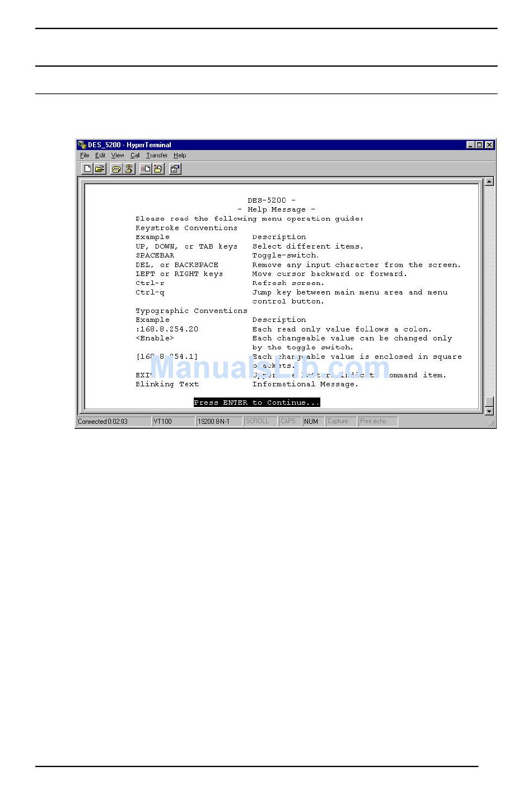Viewport: 532px width, 795px height.
Task: Click the Connected 0:02:03 status field
Action: coord(114,421)
